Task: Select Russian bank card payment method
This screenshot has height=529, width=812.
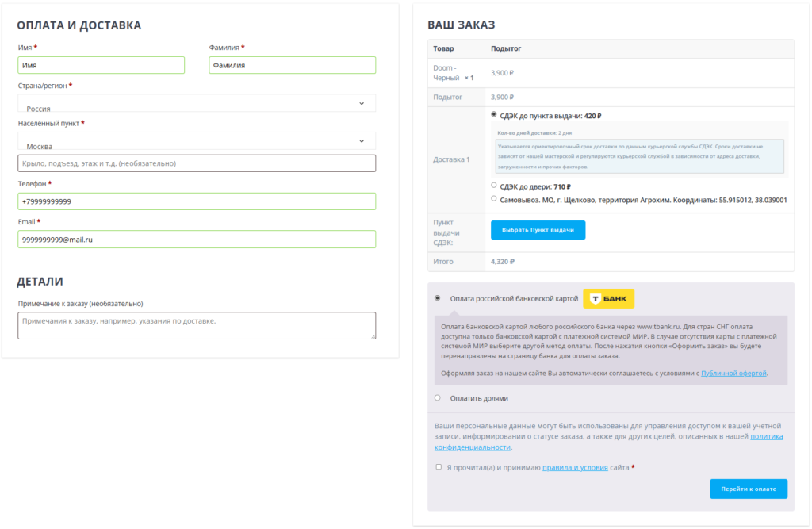Action: click(438, 298)
